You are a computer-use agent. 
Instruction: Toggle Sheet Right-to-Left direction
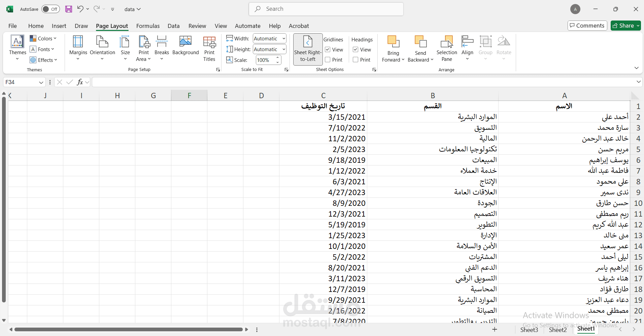click(x=308, y=49)
